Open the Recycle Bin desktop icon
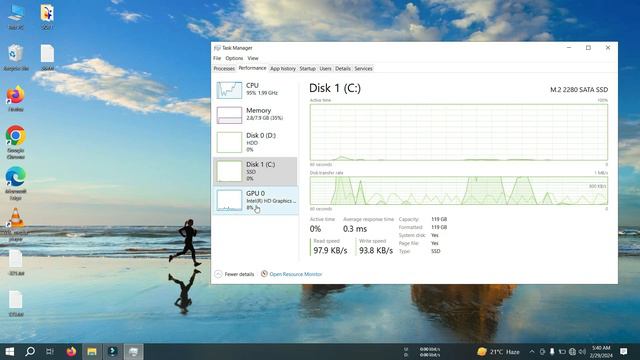This screenshot has height=360, width=640. (16, 57)
